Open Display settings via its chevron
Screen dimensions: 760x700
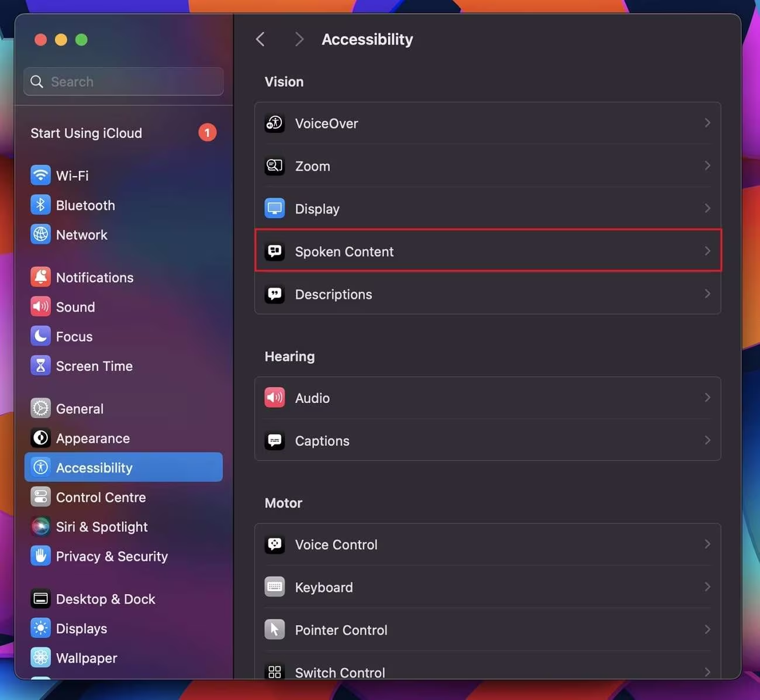coord(707,208)
